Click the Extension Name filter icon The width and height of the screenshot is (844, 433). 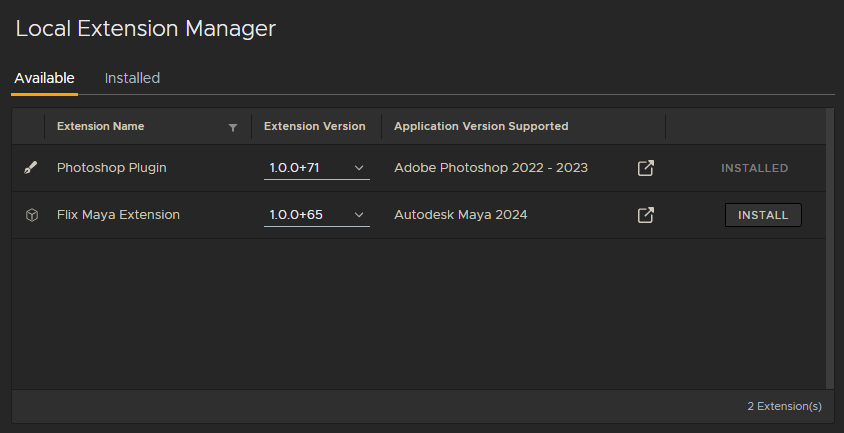[233, 128]
